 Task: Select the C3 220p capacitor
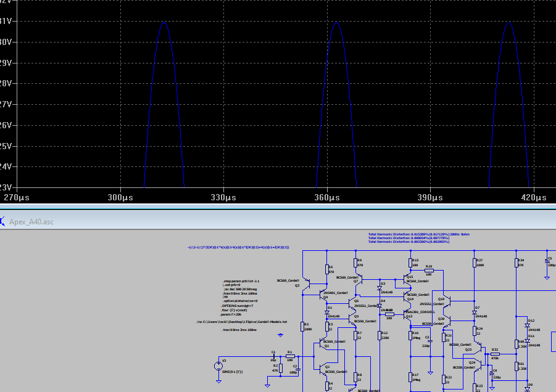click(x=430, y=341)
